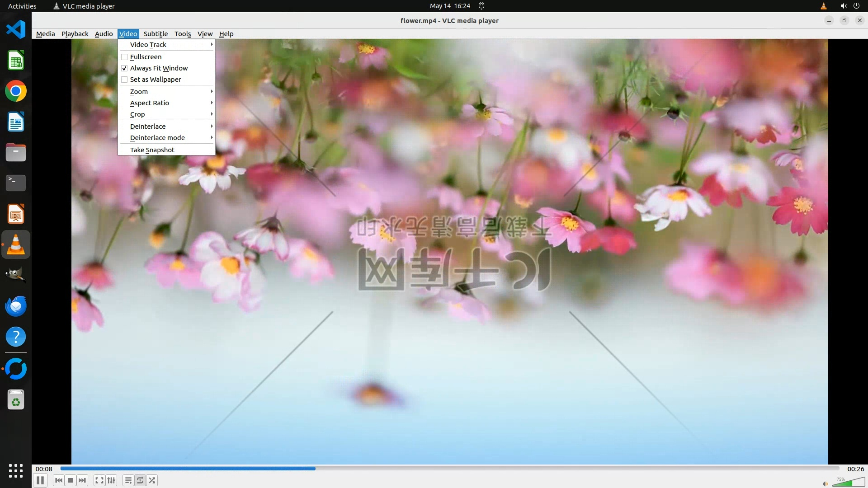The width and height of the screenshot is (868, 488).
Task: Toggle fullscreen icon in control bar
Action: [x=99, y=480]
